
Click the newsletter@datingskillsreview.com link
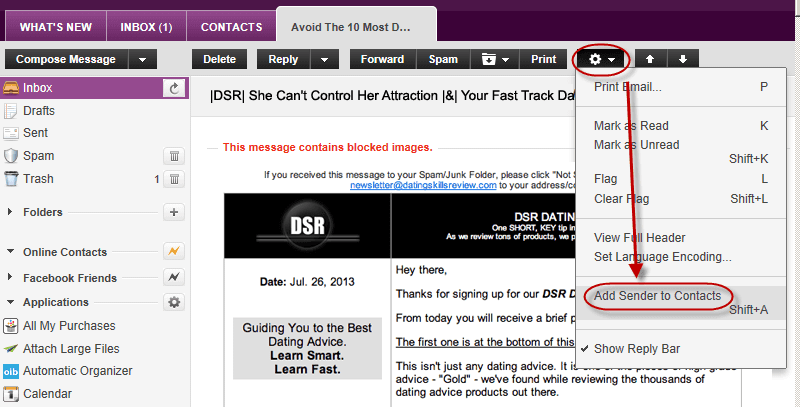[422, 185]
